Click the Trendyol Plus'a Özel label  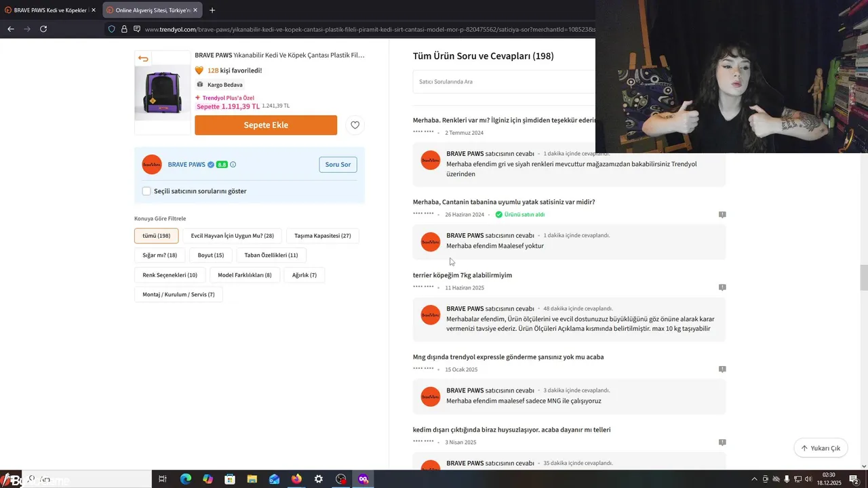click(224, 98)
